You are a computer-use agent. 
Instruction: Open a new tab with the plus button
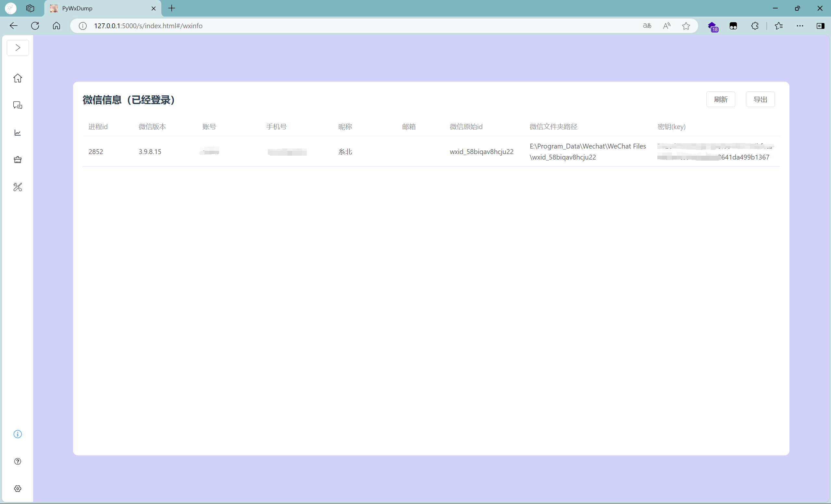coord(172,8)
